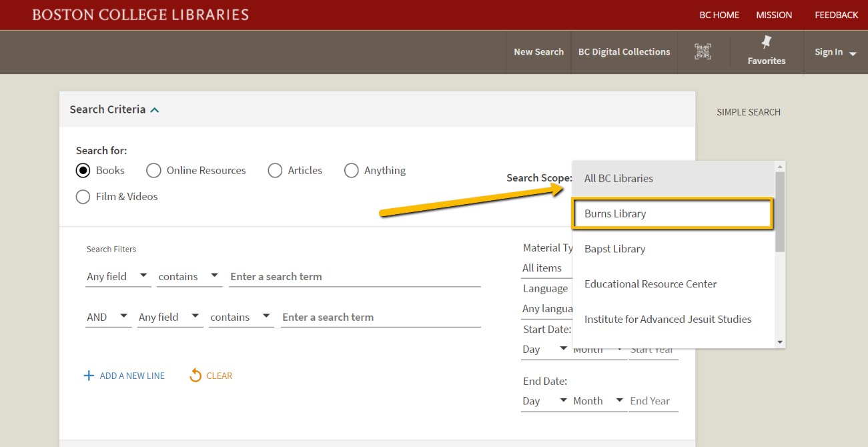Click the scope list scroll up arrow
This screenshot has height=447, width=868.
point(781,166)
